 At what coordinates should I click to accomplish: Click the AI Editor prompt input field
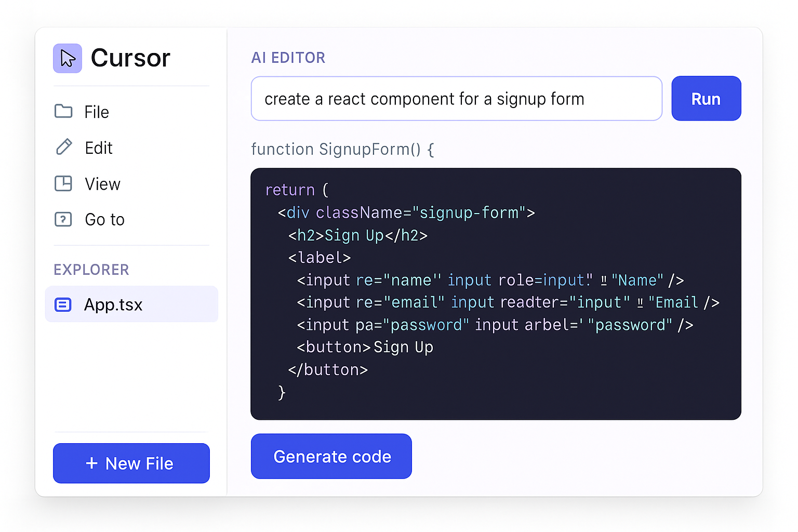click(456, 98)
